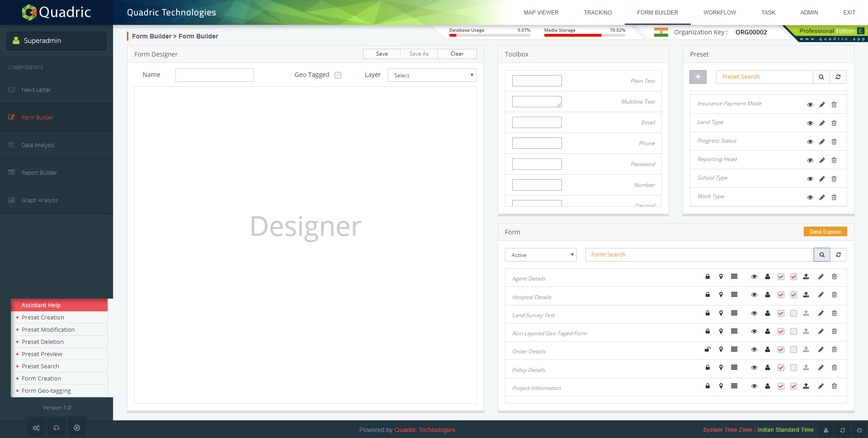Click the Media Storage progress bar
Screen dimensions: 868x438
(585, 35)
